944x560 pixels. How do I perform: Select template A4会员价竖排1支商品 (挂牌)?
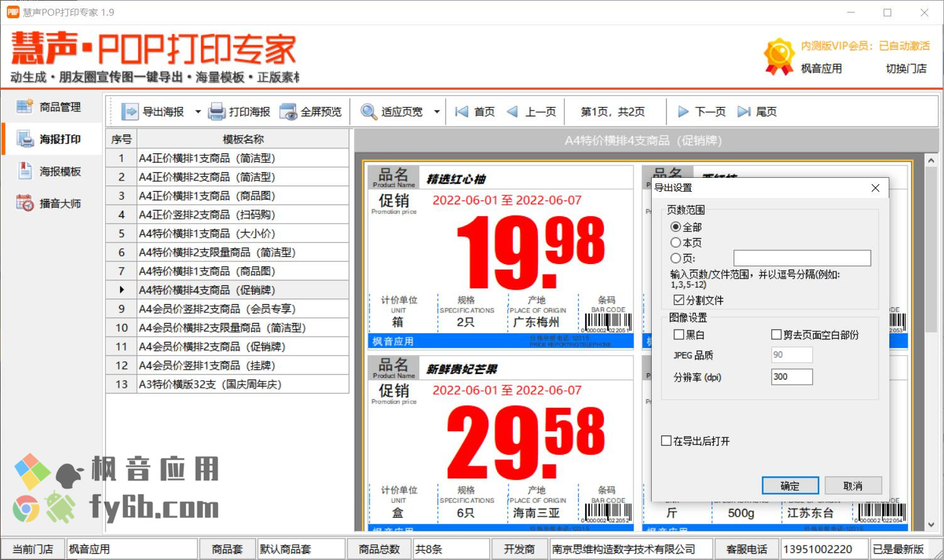[243, 366]
